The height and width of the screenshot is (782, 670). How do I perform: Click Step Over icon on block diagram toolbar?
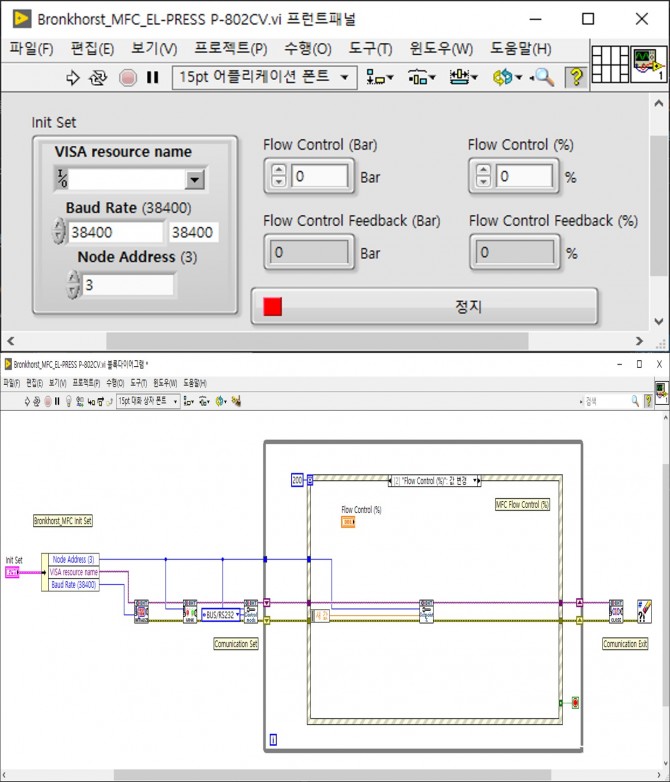pyautogui.click(x=100, y=401)
